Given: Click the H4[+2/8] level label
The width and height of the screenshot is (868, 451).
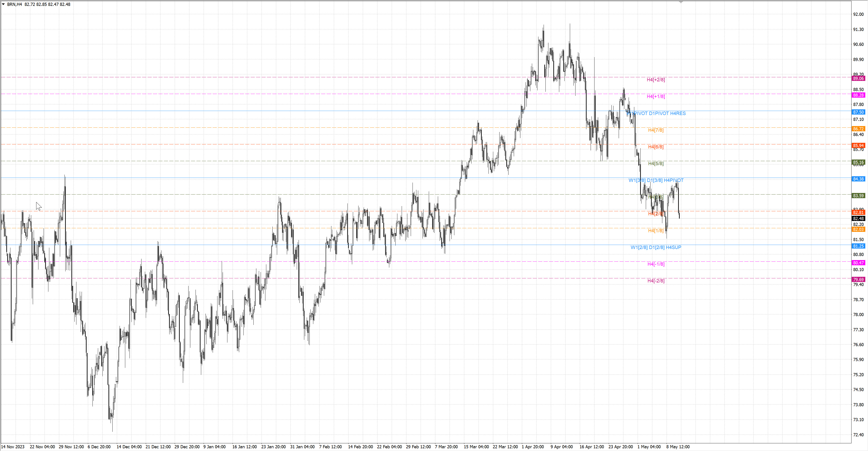Looking at the screenshot, I should (656, 80).
